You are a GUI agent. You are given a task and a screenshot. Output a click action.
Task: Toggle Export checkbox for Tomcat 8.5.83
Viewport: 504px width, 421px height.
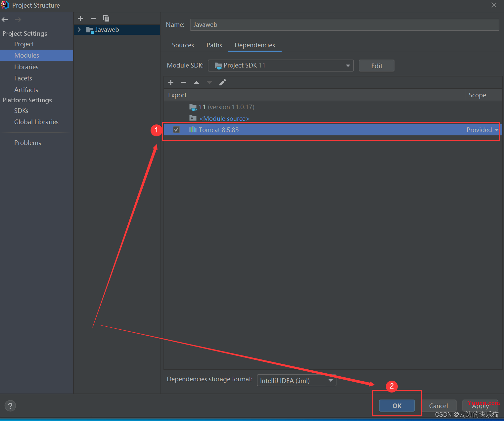click(x=176, y=129)
